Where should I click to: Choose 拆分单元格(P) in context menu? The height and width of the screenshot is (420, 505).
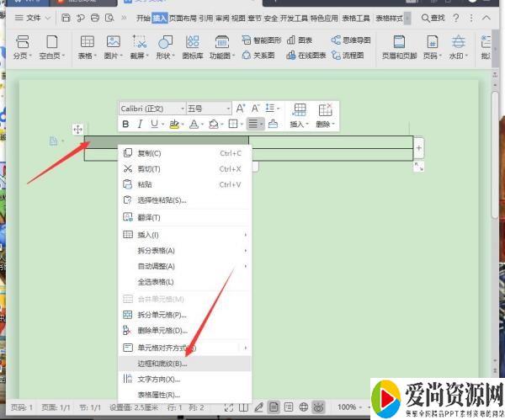162,315
